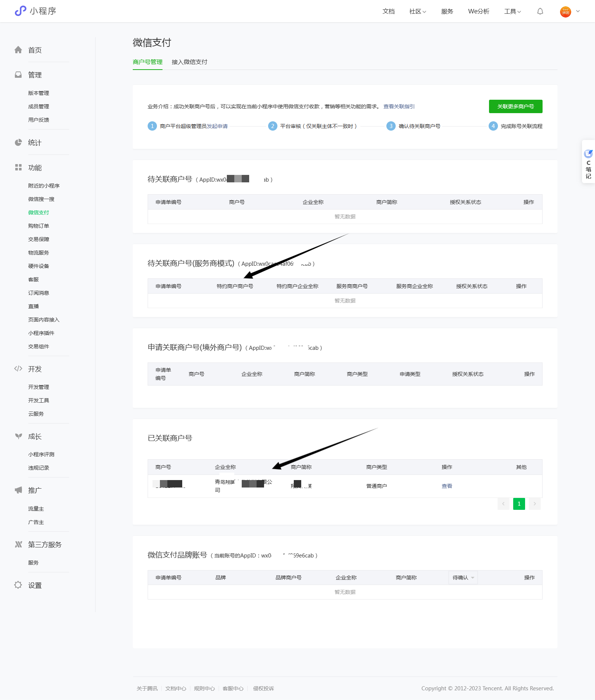Open 附近的小程序 in the sidebar

tap(44, 186)
